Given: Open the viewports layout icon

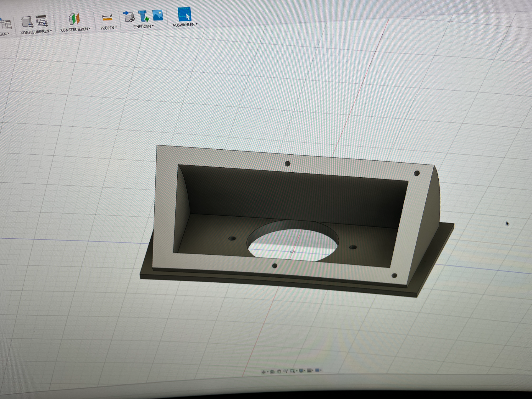Looking at the screenshot, I should click(x=318, y=370).
